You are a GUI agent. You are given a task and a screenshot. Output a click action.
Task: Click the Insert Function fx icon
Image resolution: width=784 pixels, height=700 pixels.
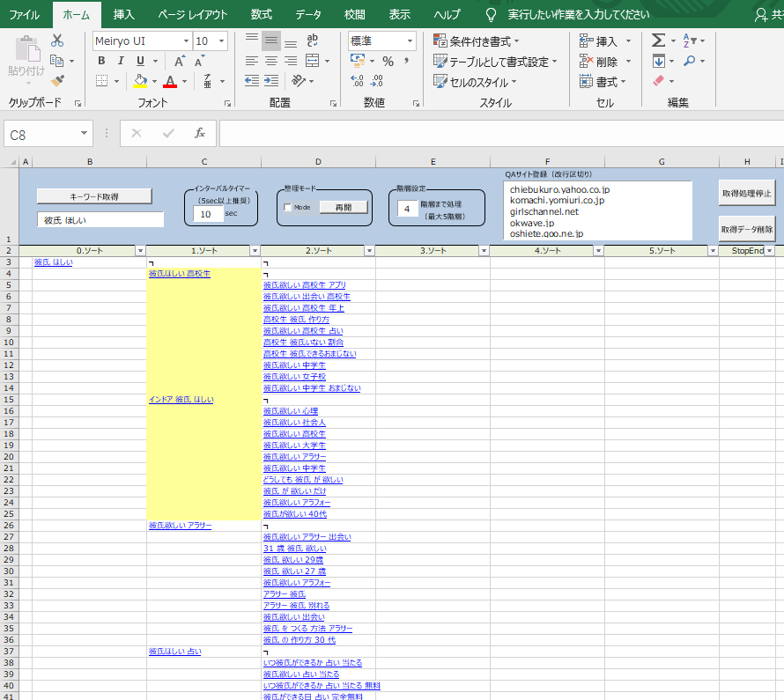click(199, 133)
